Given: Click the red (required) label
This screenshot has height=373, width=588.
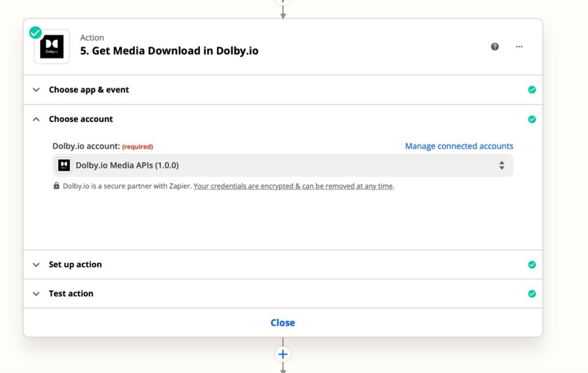Looking at the screenshot, I should click(138, 147).
